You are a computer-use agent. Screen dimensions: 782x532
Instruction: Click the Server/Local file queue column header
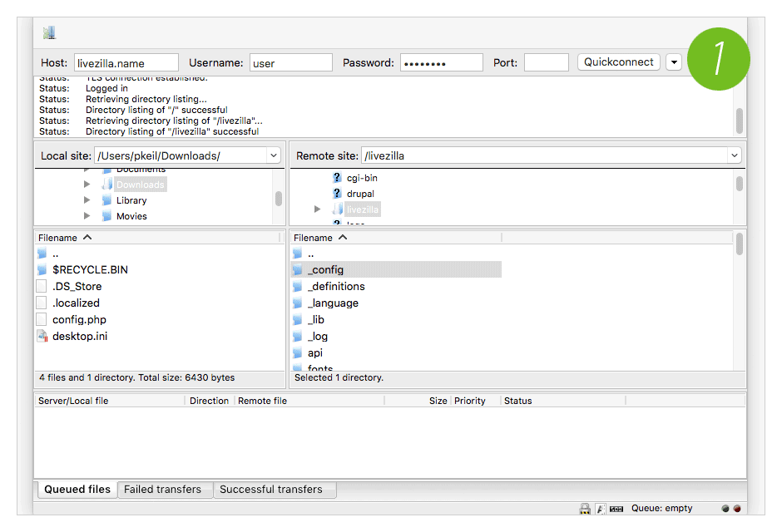pos(110,401)
